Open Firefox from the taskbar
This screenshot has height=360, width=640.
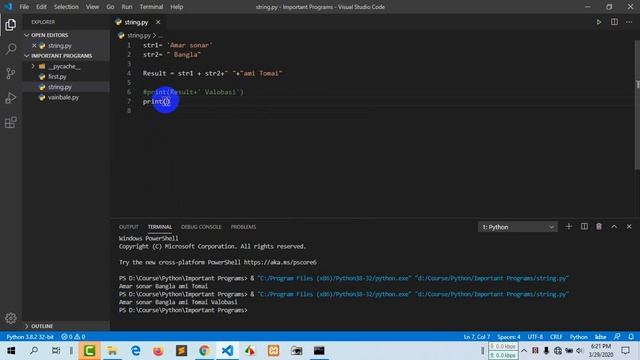(x=158, y=351)
